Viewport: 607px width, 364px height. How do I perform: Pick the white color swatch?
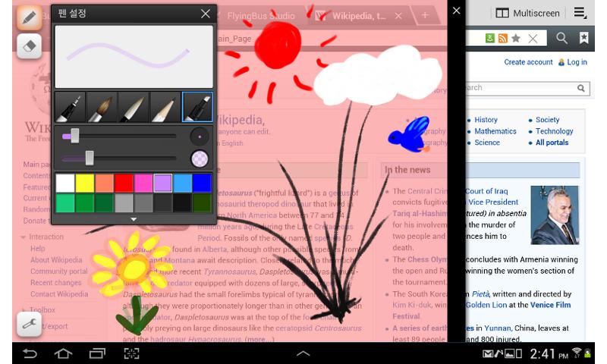65,183
